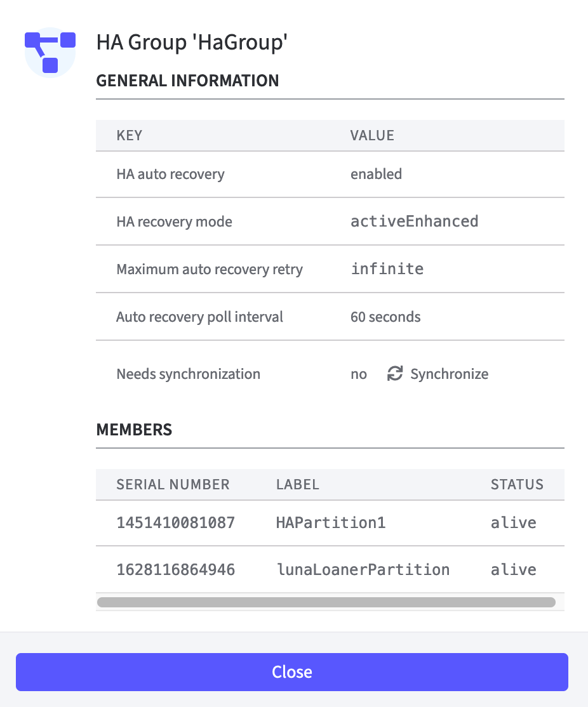The height and width of the screenshot is (707, 588).
Task: Click the activeEnhanced value
Action: click(x=414, y=221)
